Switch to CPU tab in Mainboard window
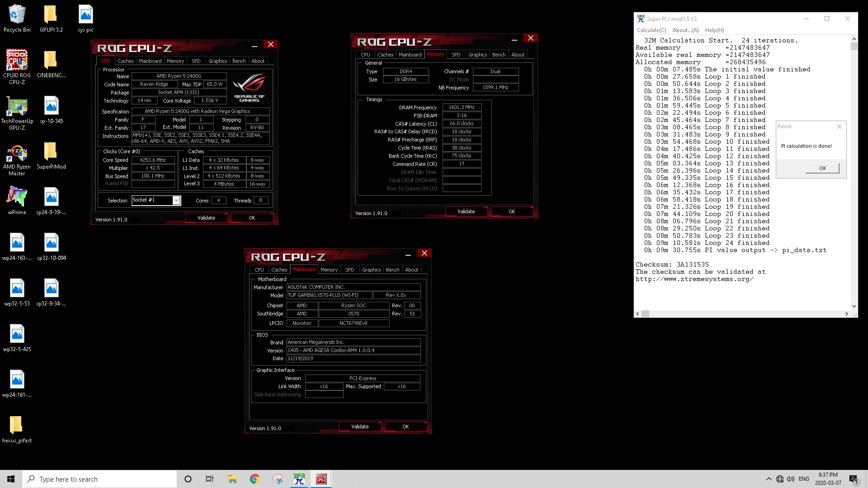 (259, 269)
